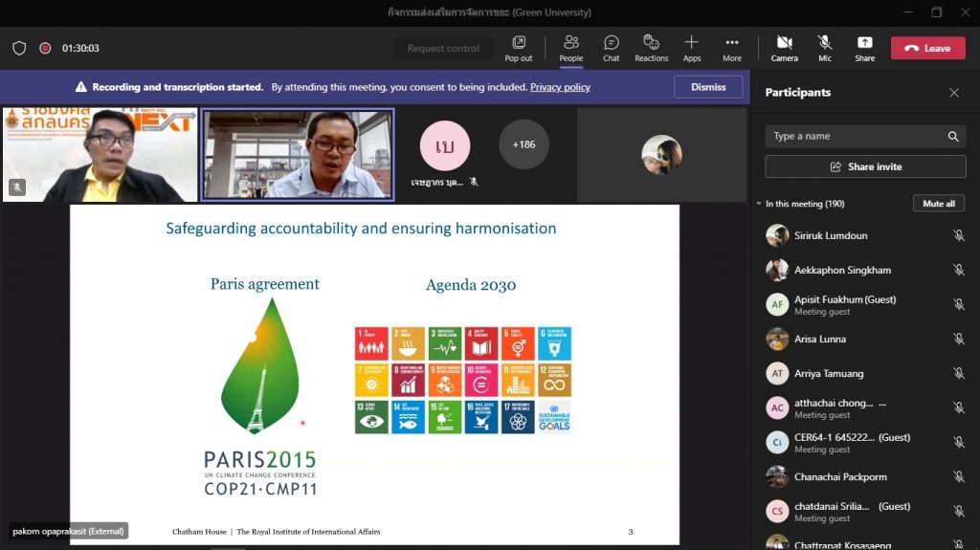Toggle the camera on
The width and height of the screenshot is (980, 550).
784,48
